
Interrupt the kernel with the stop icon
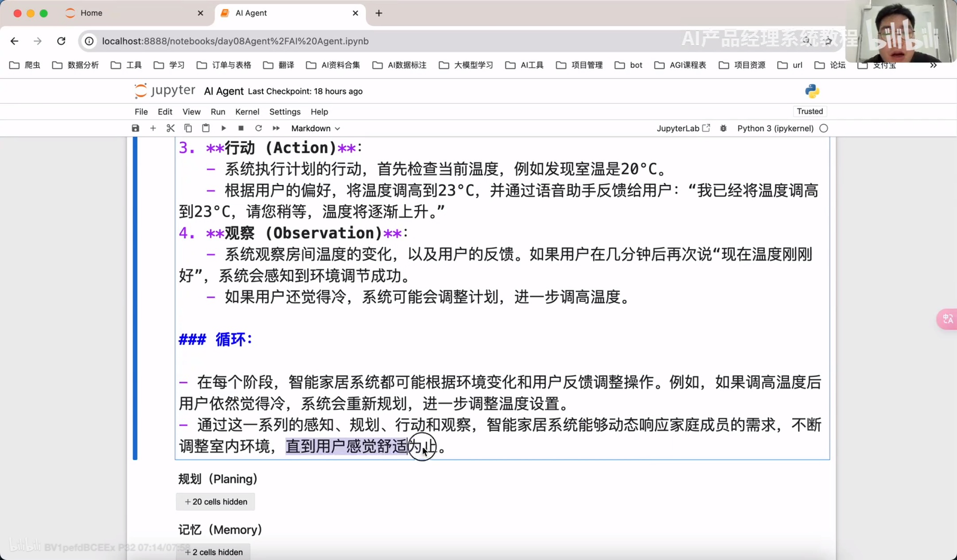click(241, 128)
